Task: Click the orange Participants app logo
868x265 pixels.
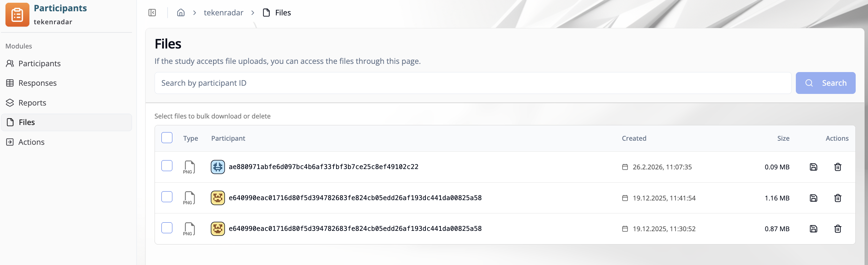Action: pos(17,15)
